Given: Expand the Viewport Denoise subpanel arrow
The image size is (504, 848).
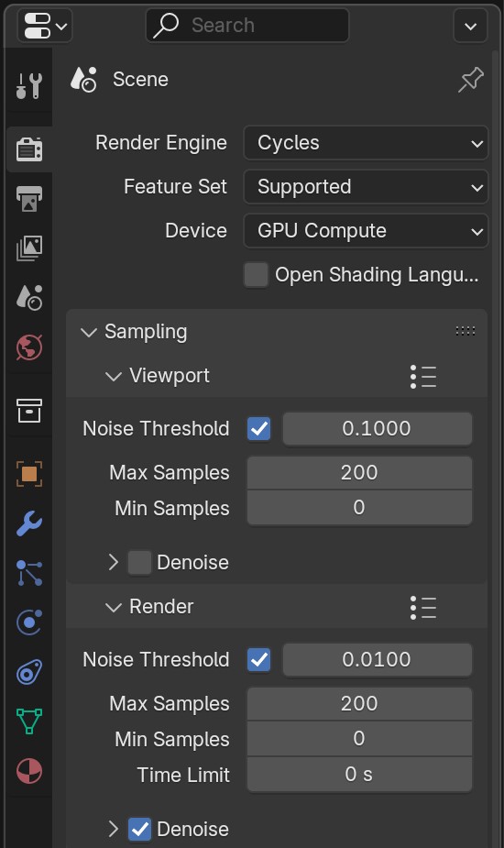Looking at the screenshot, I should tap(113, 563).
